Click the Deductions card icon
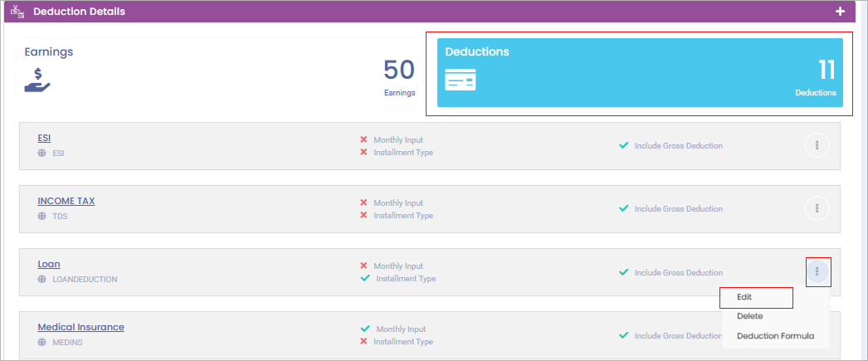This screenshot has width=868, height=361. pos(460,80)
